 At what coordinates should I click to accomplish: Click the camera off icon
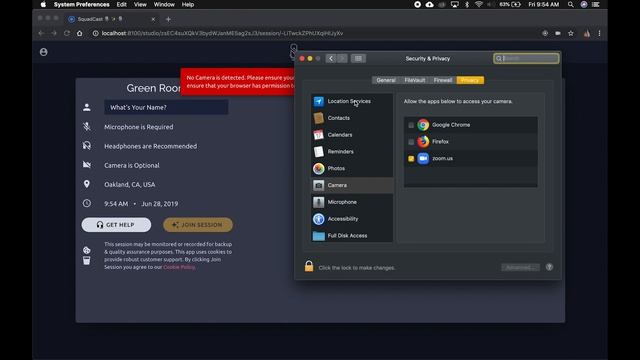pyautogui.click(x=87, y=165)
